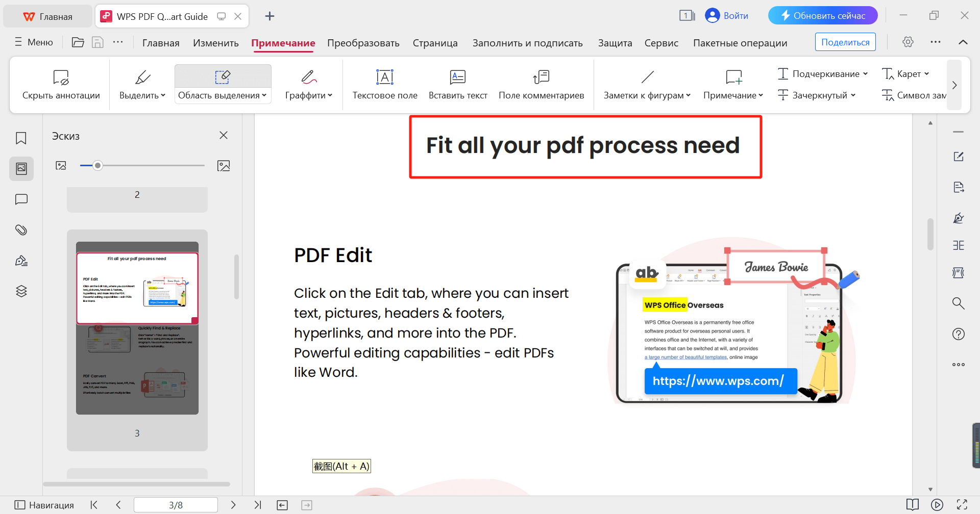Viewport: 980px width, 514px height.
Task: Select the Signature tool in left sidebar
Action: click(21, 260)
